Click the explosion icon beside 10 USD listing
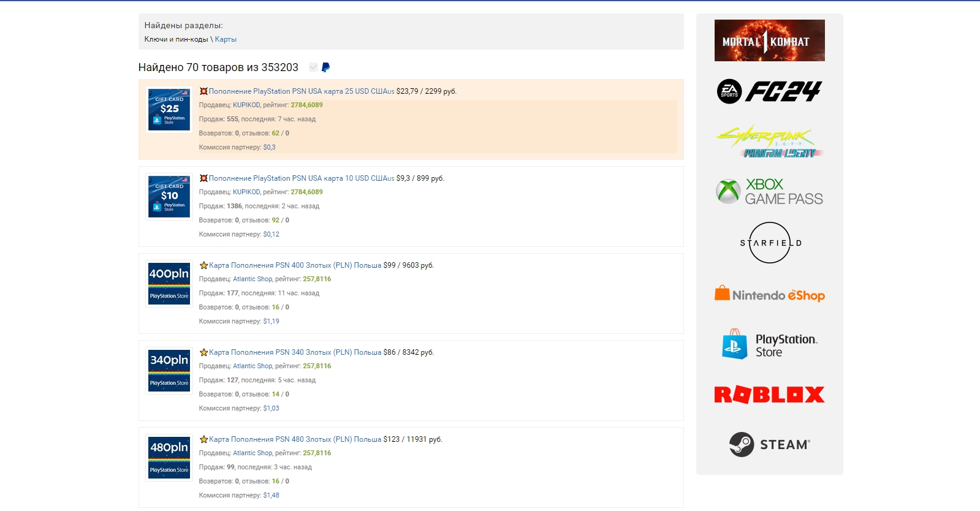Image resolution: width=980 pixels, height=511 pixels. (x=203, y=178)
